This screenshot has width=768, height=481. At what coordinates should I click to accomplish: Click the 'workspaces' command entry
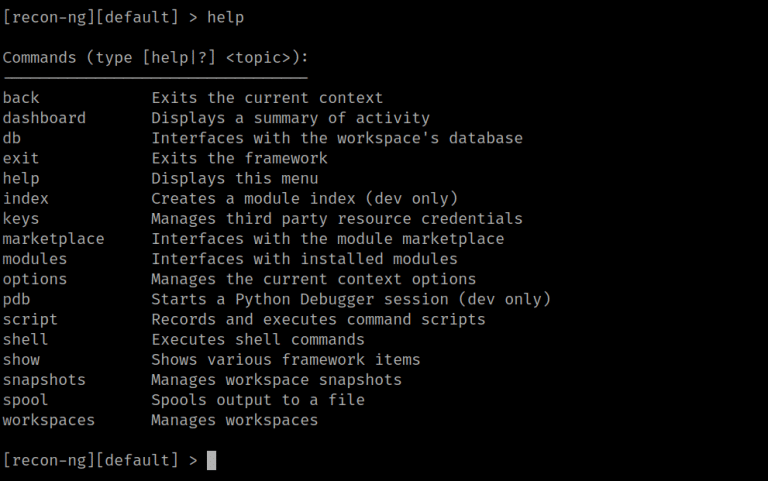[x=49, y=420]
